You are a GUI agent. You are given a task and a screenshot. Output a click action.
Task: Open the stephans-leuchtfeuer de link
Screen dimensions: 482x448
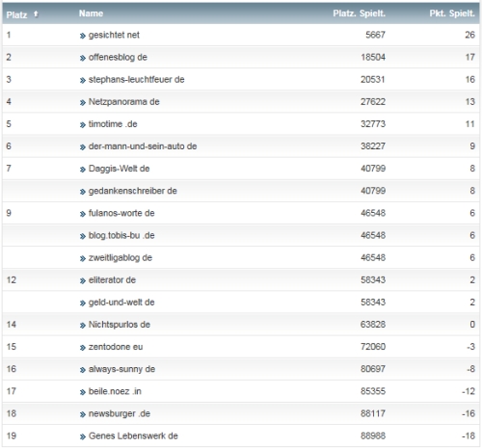pyautogui.click(x=136, y=80)
